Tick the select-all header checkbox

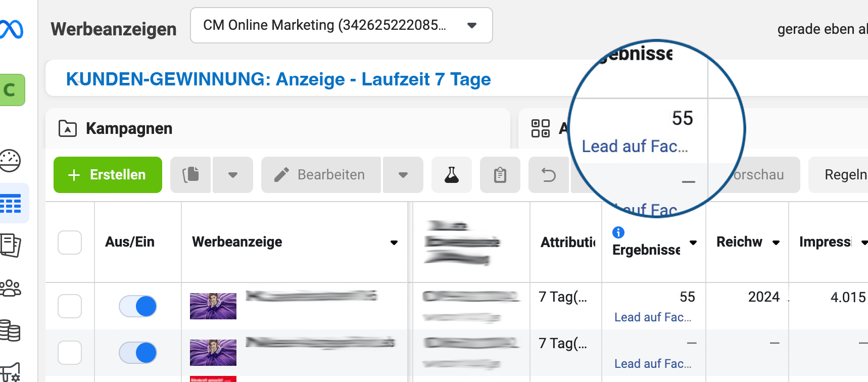point(70,243)
